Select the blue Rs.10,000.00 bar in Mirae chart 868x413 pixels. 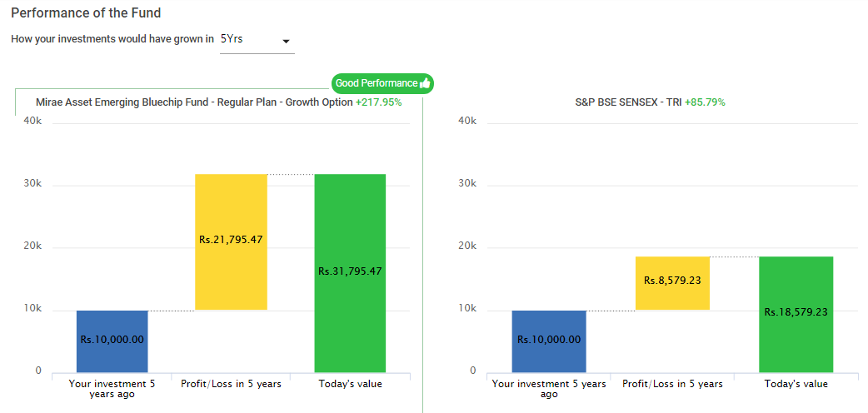click(x=112, y=341)
